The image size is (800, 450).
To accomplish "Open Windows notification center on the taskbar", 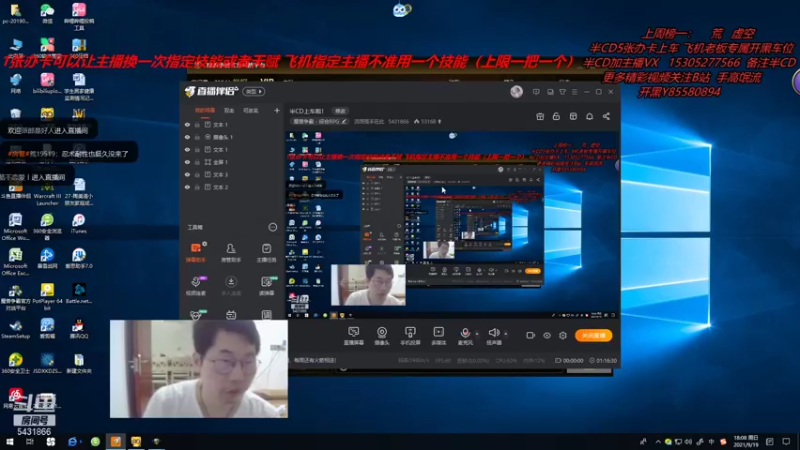I will [x=786, y=441].
